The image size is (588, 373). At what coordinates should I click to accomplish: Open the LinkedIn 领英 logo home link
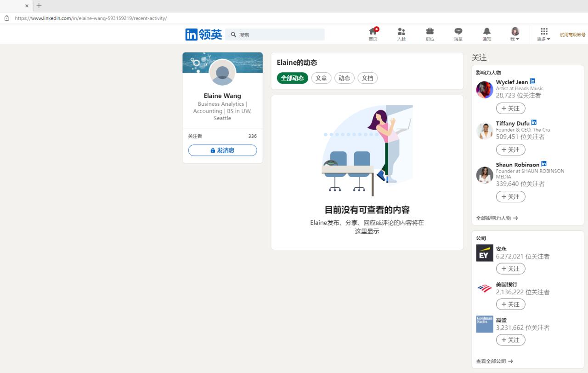204,34
